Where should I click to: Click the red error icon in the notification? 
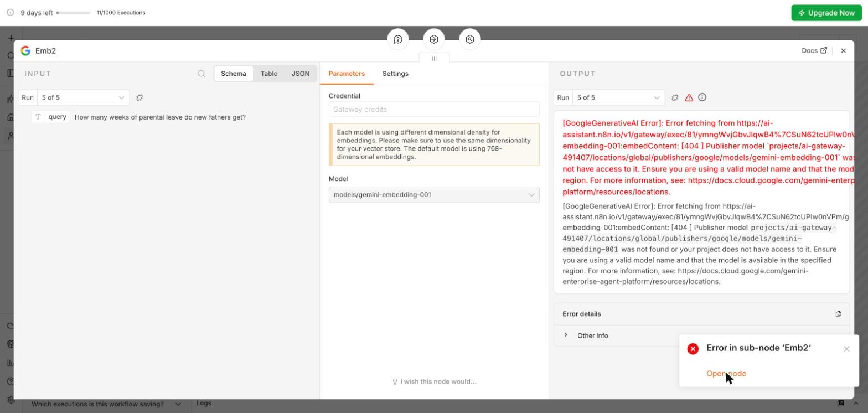[693, 349]
